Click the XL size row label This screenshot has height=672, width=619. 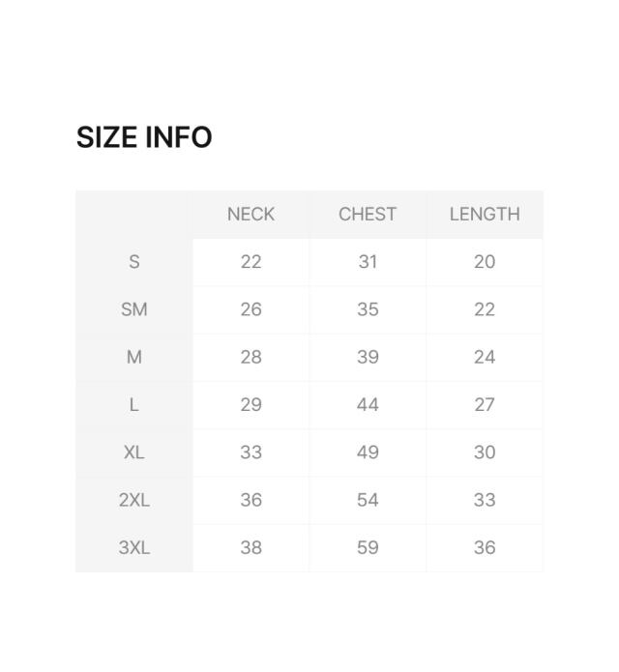pos(134,453)
